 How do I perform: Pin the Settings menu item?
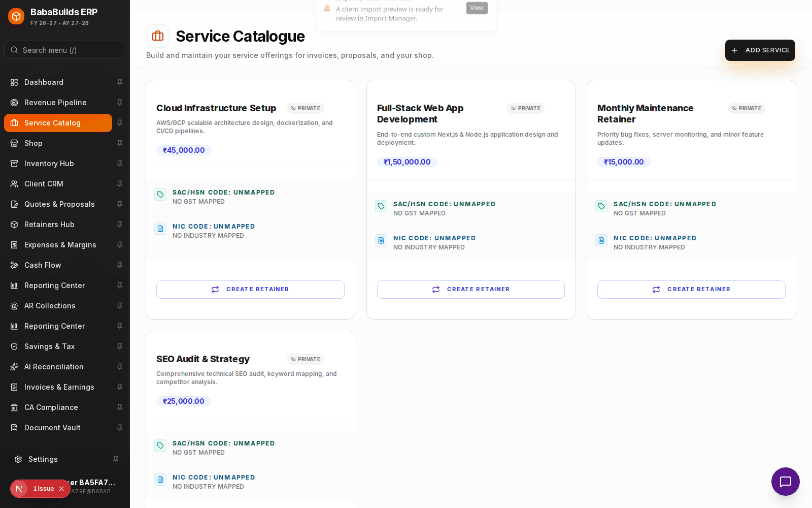(x=116, y=459)
